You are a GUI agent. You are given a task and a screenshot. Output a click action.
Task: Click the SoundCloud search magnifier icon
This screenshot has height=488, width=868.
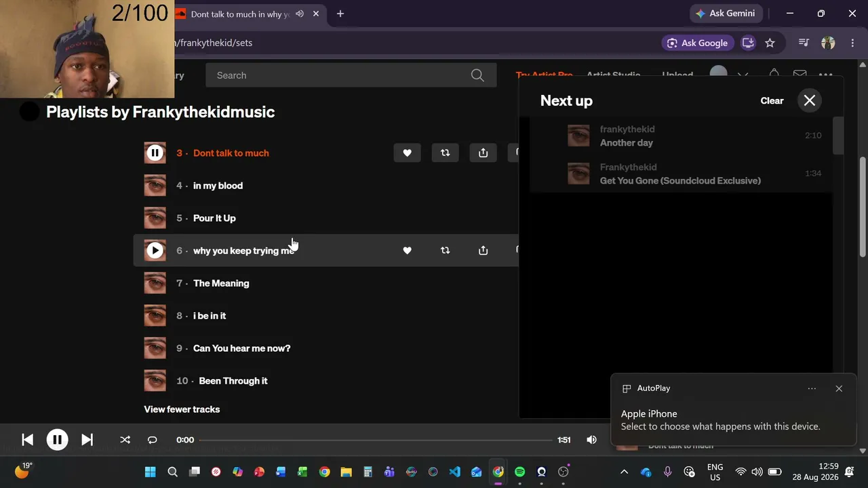coord(477,75)
